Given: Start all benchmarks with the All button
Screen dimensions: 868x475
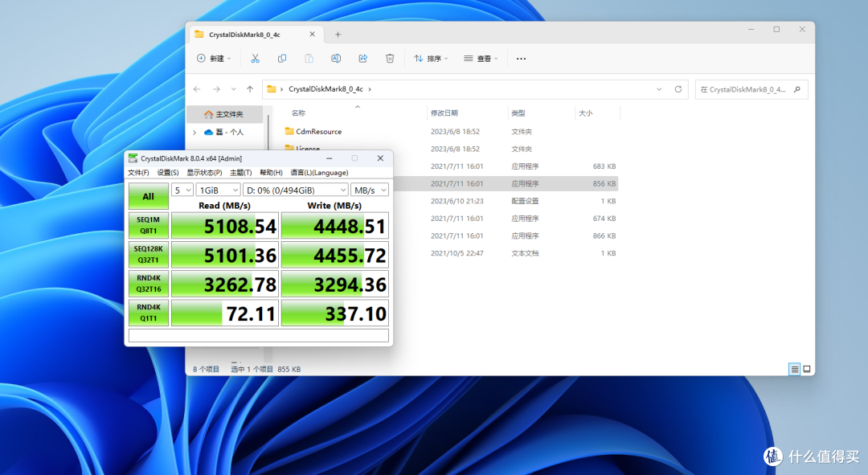Looking at the screenshot, I should click(x=149, y=197).
